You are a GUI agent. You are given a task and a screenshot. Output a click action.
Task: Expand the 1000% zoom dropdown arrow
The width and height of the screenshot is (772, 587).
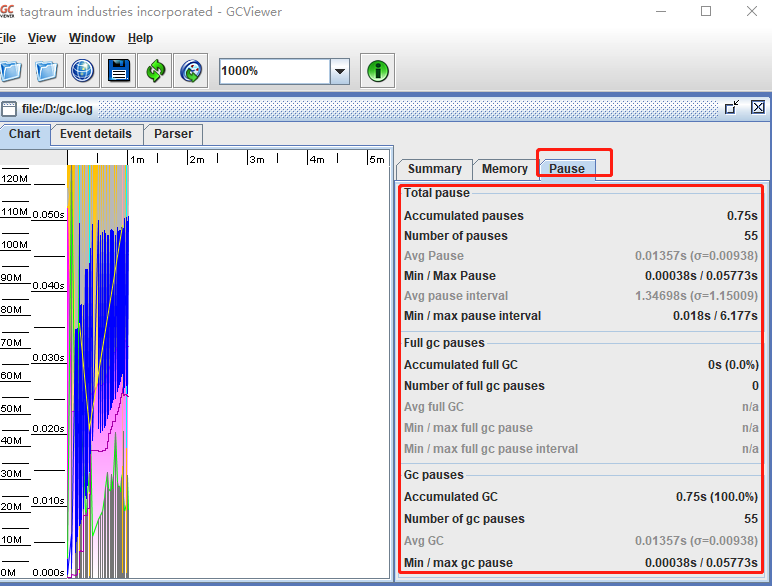click(340, 71)
